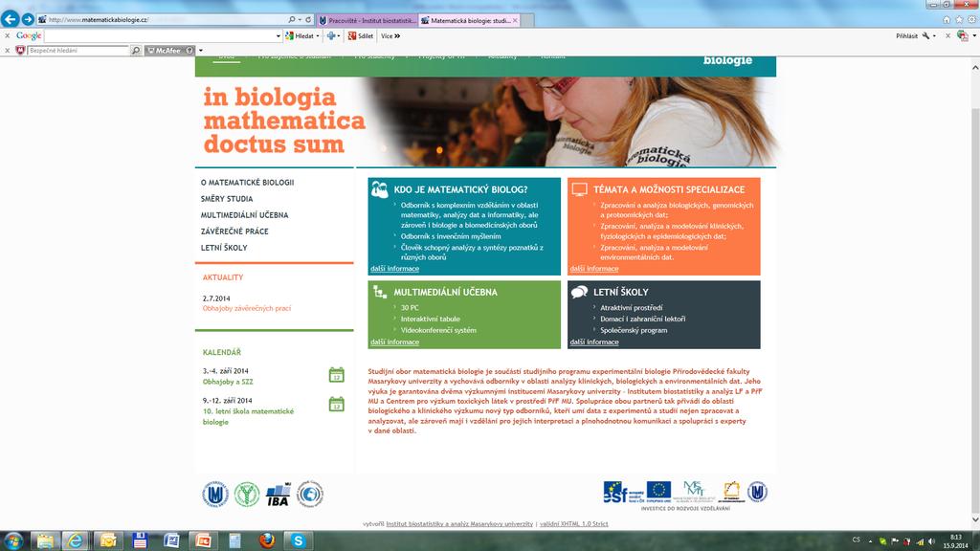980x551 pixels.
Task: Close the Matematická biologie tab
Action: point(515,21)
